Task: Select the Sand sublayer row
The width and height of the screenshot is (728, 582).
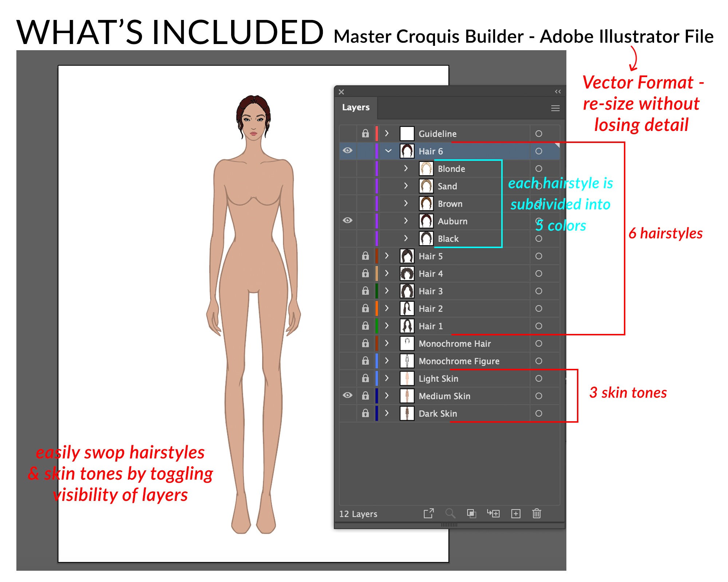Action: [450, 186]
